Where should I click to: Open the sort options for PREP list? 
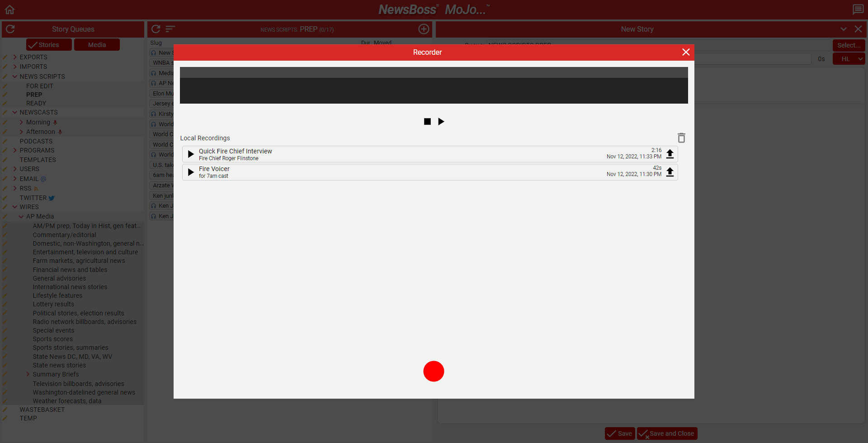(x=170, y=29)
